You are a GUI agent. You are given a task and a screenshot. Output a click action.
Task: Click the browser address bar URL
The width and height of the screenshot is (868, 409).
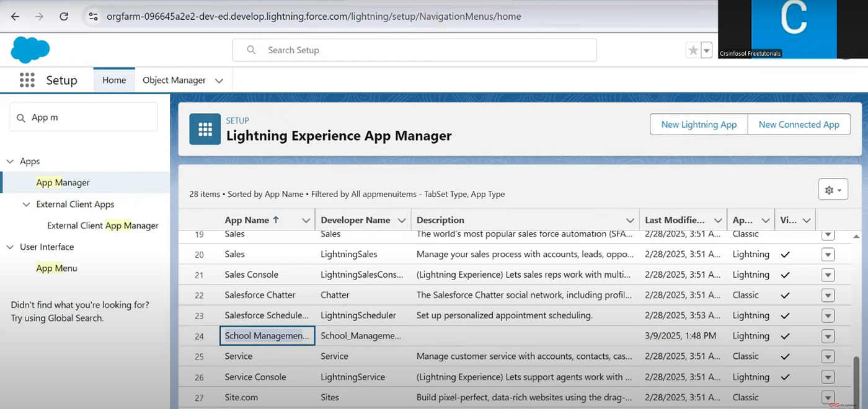pos(314,17)
